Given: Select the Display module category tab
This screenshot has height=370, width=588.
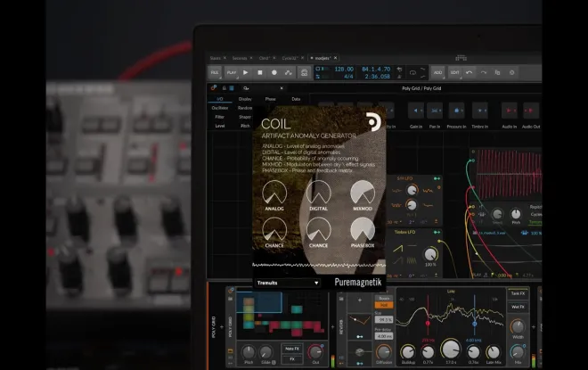Looking at the screenshot, I should pyautogui.click(x=245, y=99).
